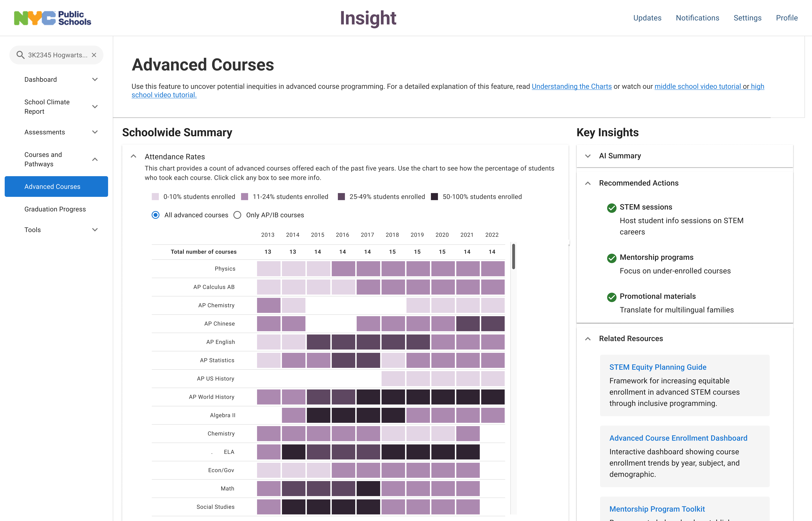812x521 pixels.
Task: Collapse the Related Resources chevron
Action: [x=588, y=339]
